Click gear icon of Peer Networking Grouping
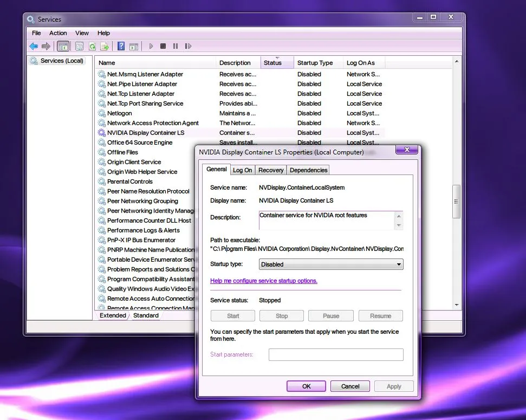Image resolution: width=526 pixels, height=420 pixels. click(x=102, y=201)
